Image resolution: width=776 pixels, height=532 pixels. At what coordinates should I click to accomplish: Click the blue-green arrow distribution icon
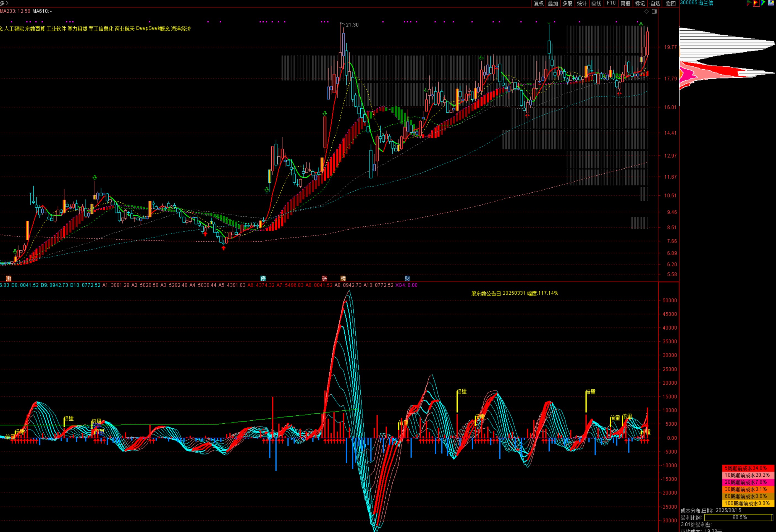click(x=763, y=3)
